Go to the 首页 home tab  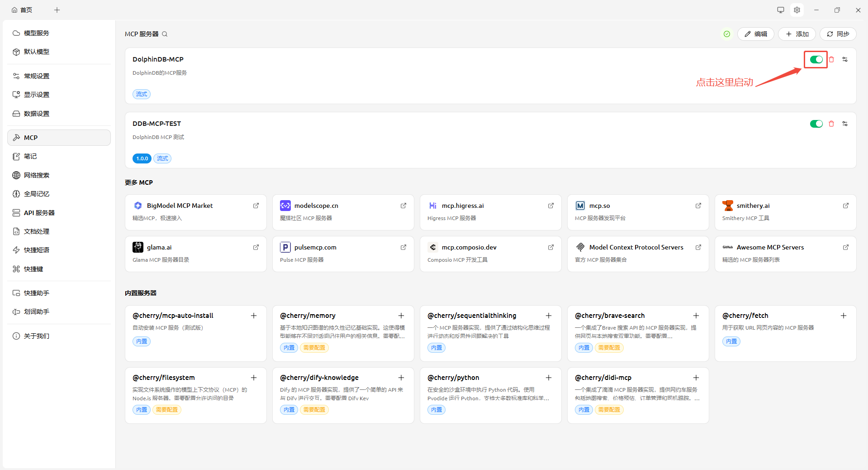[x=22, y=10]
